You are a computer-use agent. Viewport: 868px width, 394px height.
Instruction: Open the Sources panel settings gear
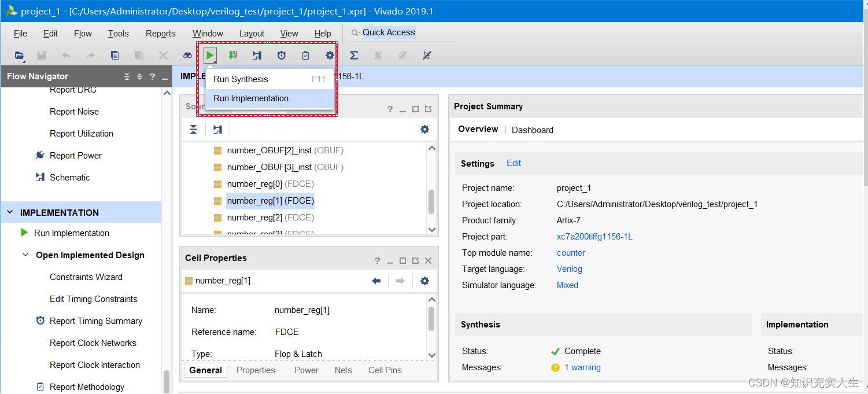click(424, 130)
